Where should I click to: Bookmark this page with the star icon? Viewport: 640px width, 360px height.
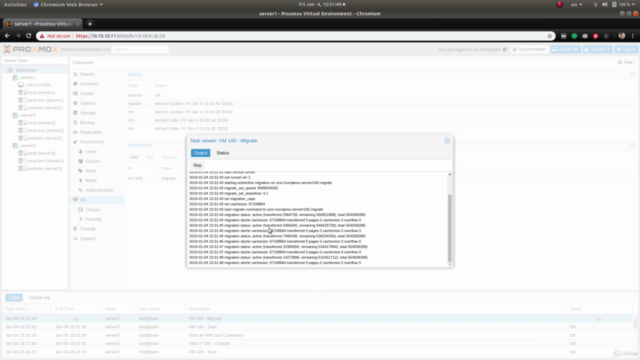click(x=549, y=36)
